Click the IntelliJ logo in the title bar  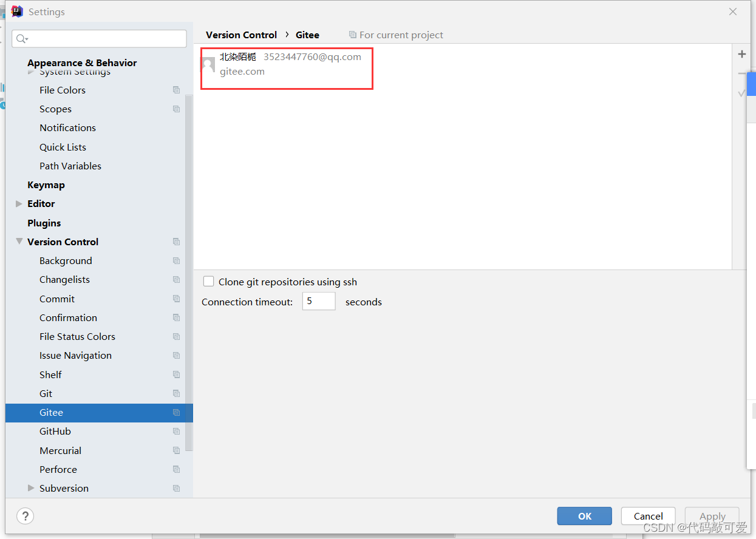pyautogui.click(x=17, y=12)
